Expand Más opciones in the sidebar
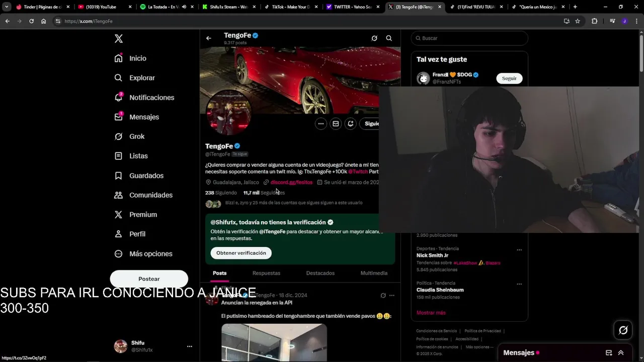The width and height of the screenshot is (644, 362). click(x=143, y=254)
